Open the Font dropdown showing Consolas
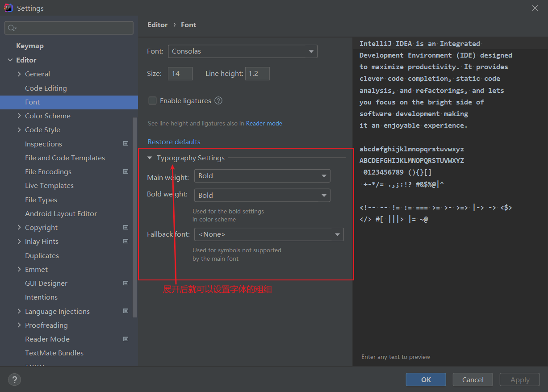The width and height of the screenshot is (548, 392). click(243, 51)
